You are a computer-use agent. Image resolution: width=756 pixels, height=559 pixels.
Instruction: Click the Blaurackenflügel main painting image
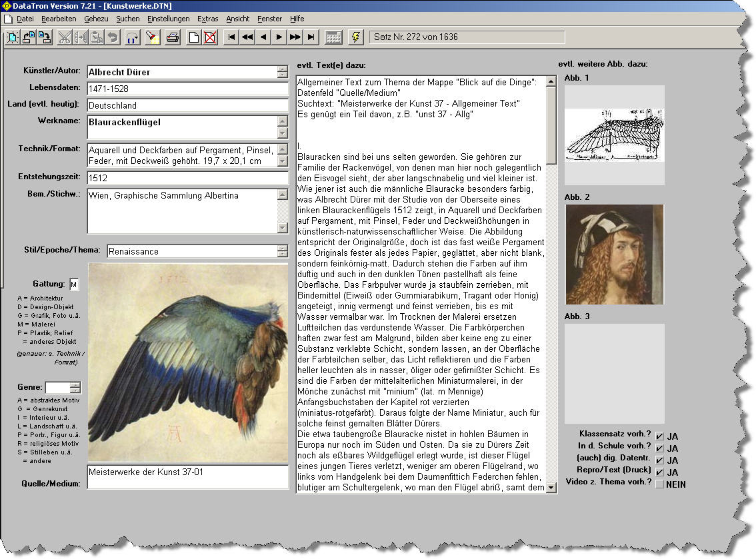(x=188, y=363)
